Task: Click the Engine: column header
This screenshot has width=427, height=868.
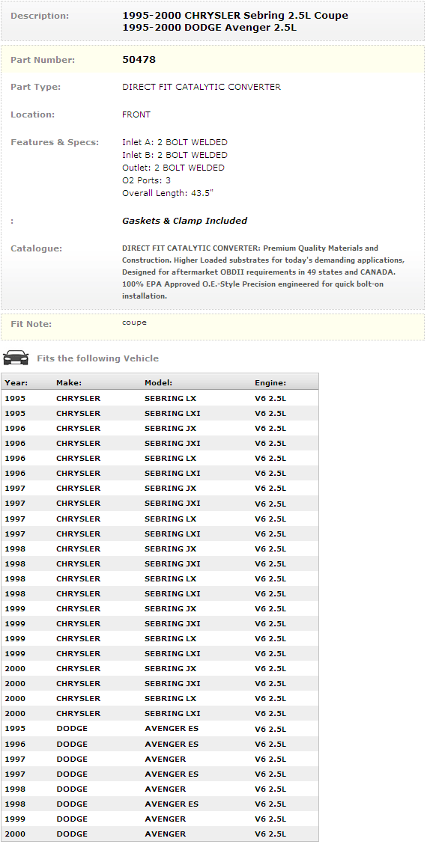Action: click(270, 382)
